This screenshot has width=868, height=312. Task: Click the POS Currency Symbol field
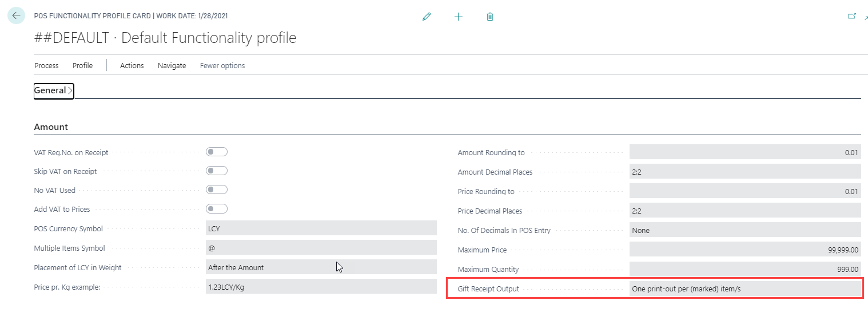coord(321,228)
